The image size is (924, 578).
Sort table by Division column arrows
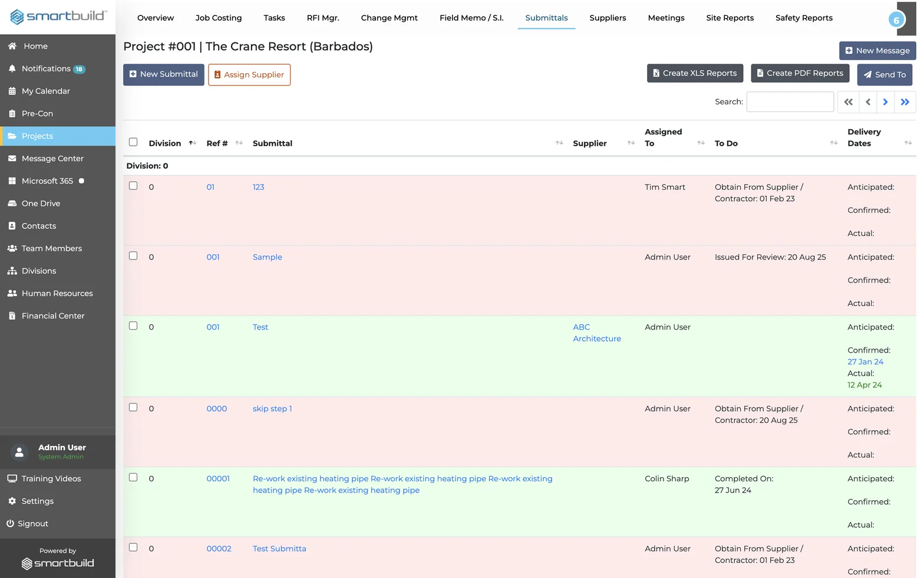[x=192, y=143]
